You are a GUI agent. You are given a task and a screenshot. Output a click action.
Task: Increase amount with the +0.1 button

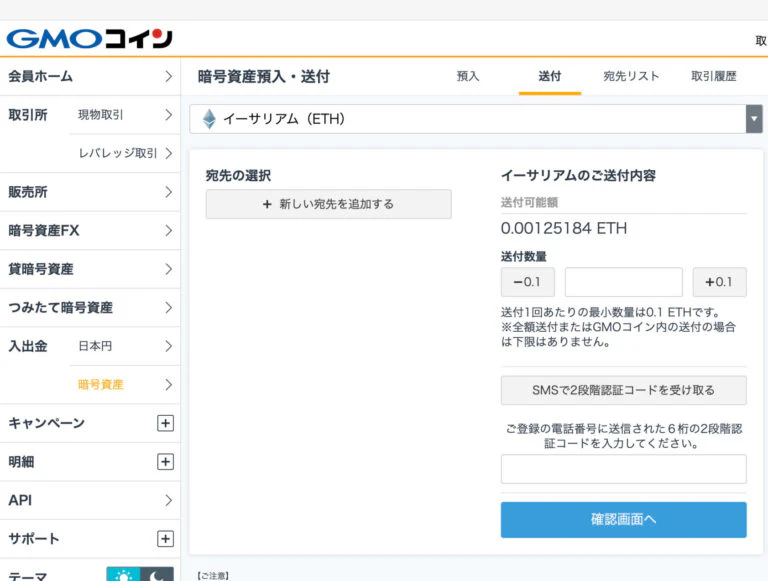tap(720, 282)
